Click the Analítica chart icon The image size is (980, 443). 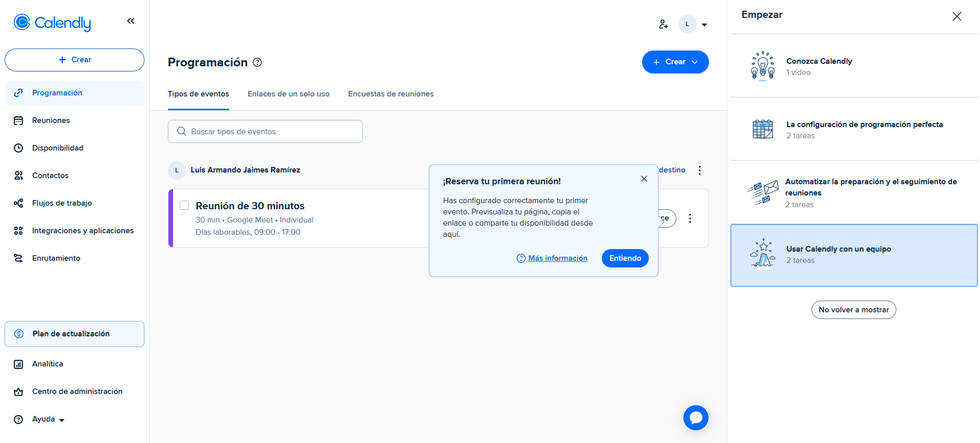(18, 364)
